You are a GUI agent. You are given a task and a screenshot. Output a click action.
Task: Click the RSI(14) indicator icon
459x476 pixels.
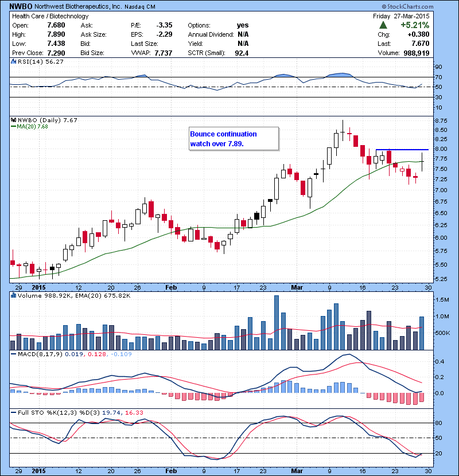pos(13,61)
